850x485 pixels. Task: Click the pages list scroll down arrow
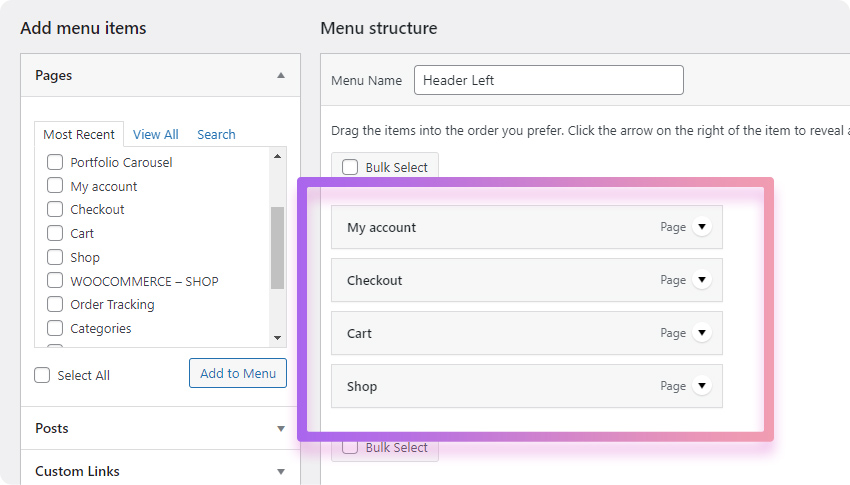(278, 338)
